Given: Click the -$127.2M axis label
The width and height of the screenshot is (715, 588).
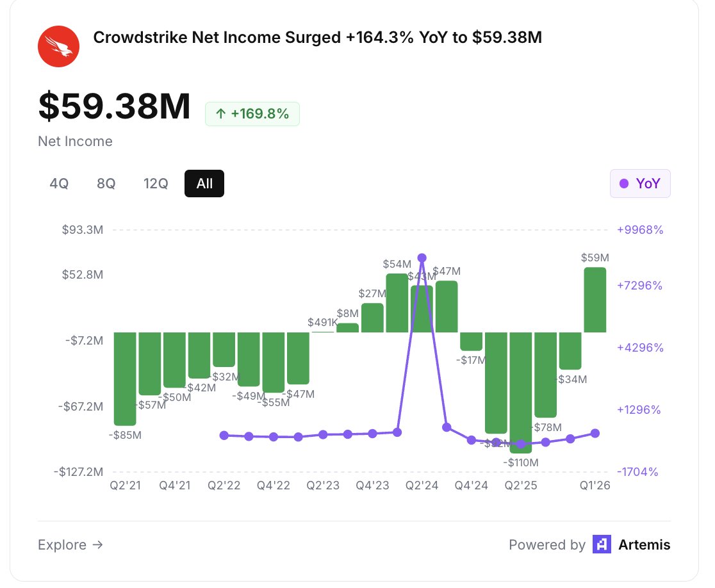Looking at the screenshot, I should (x=78, y=471).
